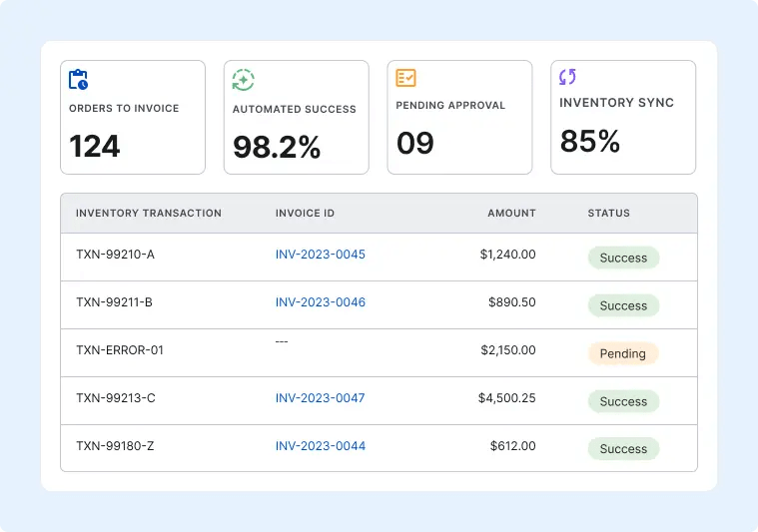Select transaction TXN-99211-B

click(x=114, y=302)
